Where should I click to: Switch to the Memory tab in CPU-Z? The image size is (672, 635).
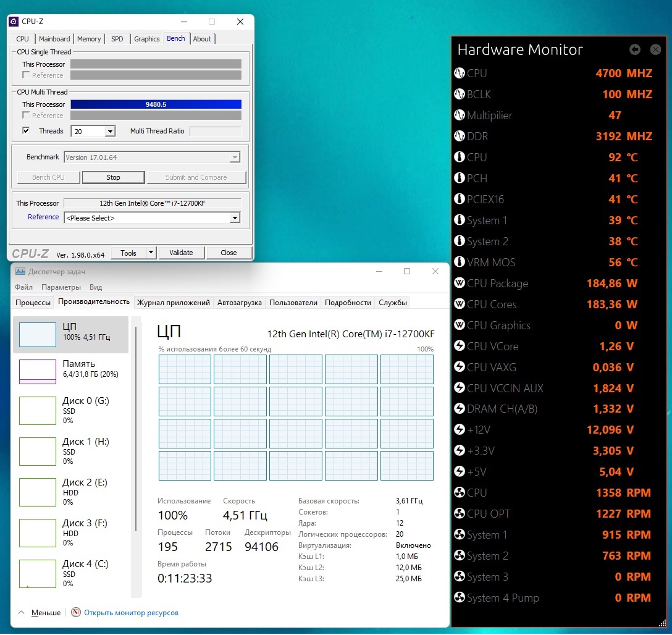point(89,39)
